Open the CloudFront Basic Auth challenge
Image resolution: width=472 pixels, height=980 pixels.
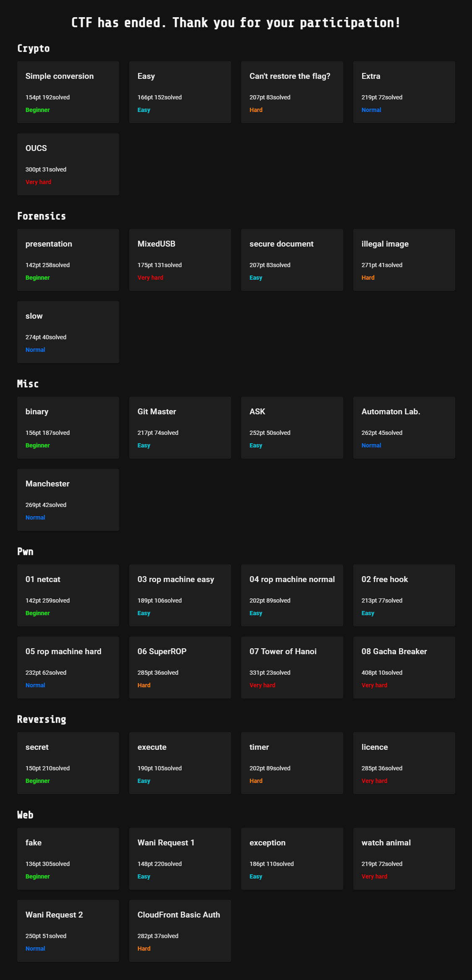[180, 931]
